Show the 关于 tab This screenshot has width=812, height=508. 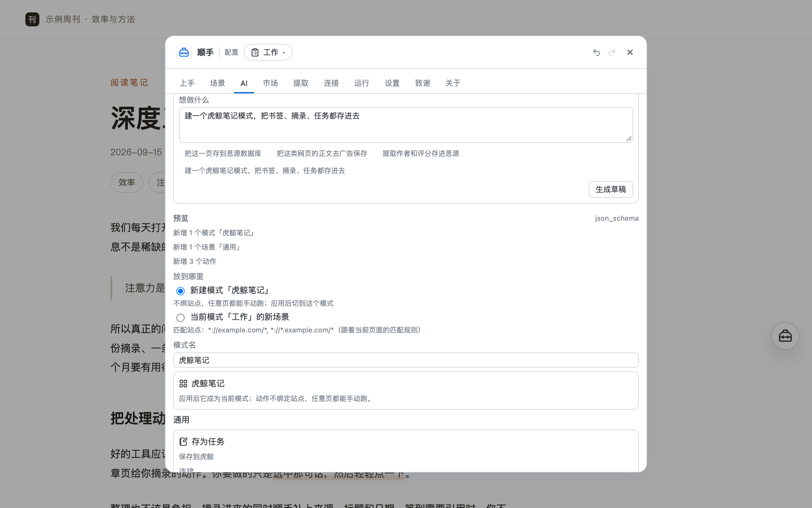point(453,83)
